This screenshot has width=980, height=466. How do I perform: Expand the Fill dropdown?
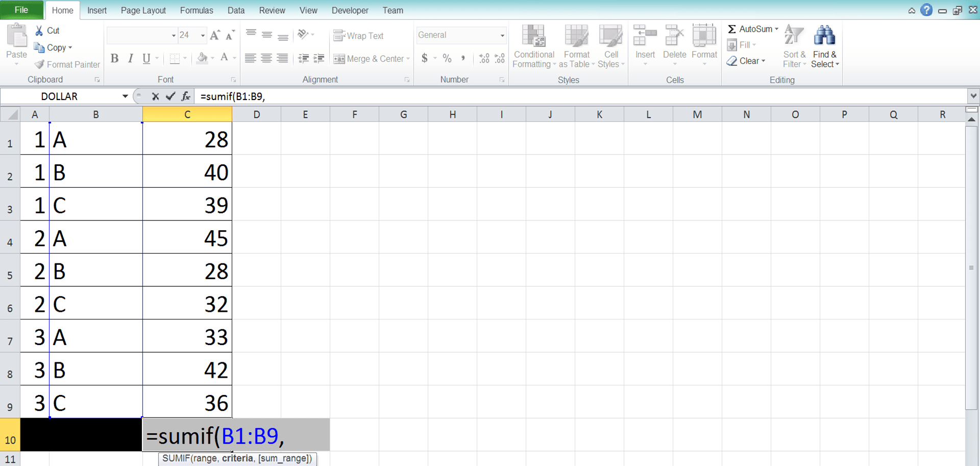(x=754, y=45)
